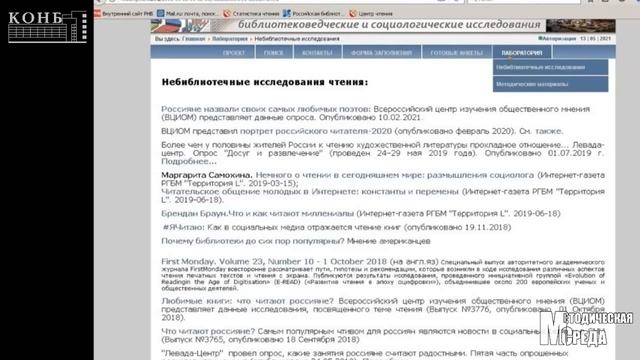Open the ГОТОВЫЕ АНКЕТЫ navigation tab
This screenshot has width=640, height=360.
456,53
